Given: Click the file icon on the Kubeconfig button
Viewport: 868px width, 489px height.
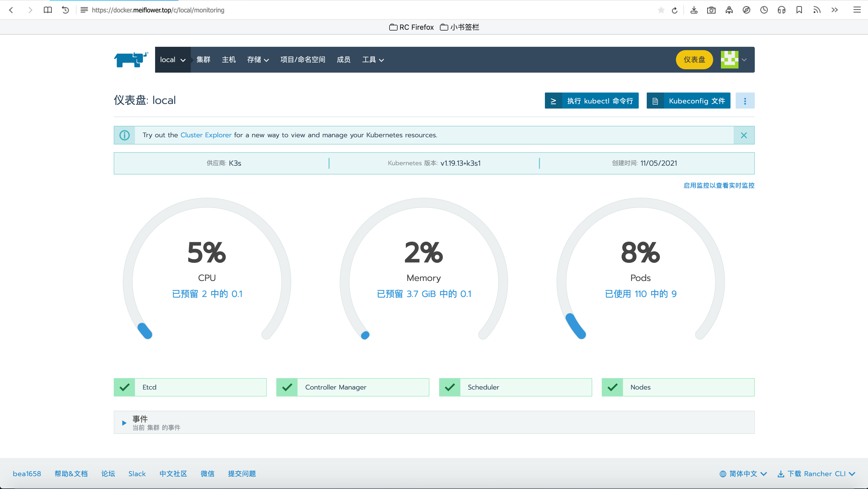Looking at the screenshot, I should (655, 101).
